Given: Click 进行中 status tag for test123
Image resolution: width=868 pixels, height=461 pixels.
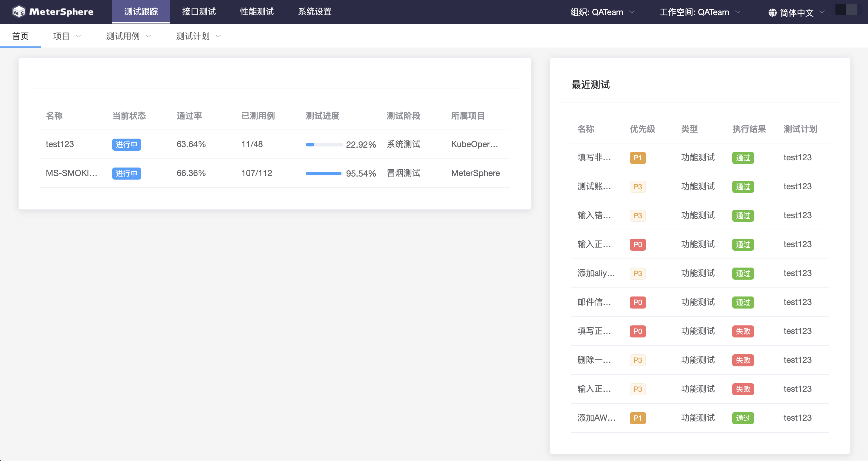Looking at the screenshot, I should [126, 144].
